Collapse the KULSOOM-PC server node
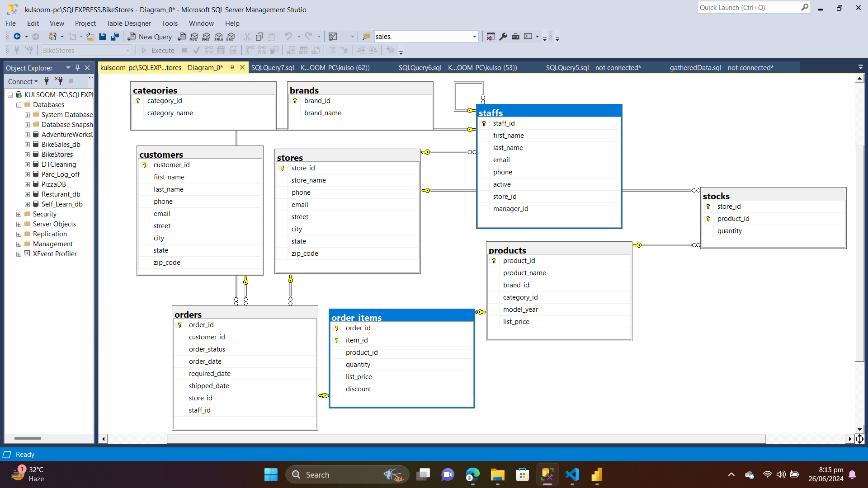The width and height of the screenshot is (868, 488). tap(10, 95)
